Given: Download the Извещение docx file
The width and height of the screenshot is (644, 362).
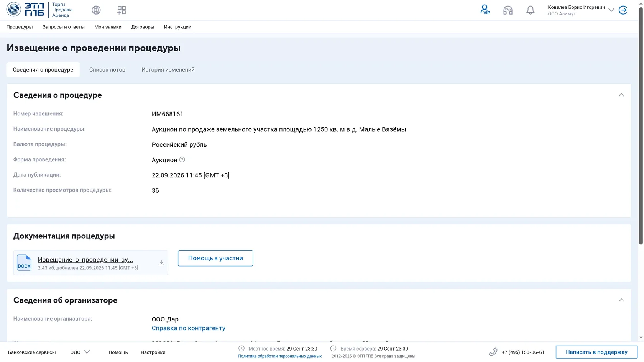Looking at the screenshot, I should click(x=161, y=263).
